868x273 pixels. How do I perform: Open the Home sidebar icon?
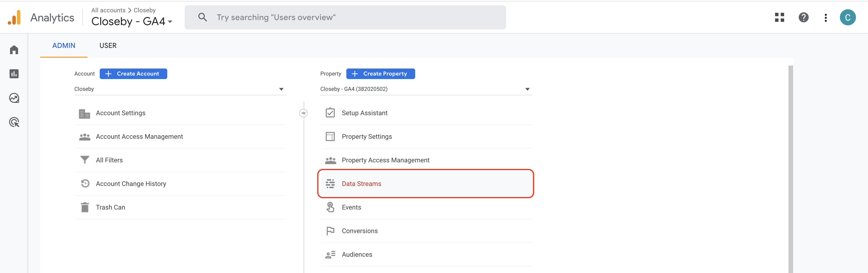click(14, 50)
